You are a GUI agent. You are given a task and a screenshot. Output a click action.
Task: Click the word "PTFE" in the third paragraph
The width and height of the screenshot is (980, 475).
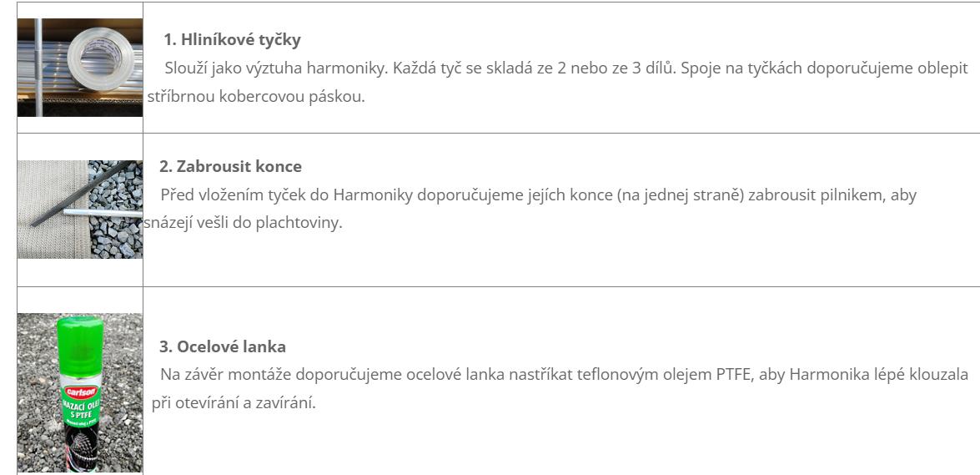(x=734, y=375)
